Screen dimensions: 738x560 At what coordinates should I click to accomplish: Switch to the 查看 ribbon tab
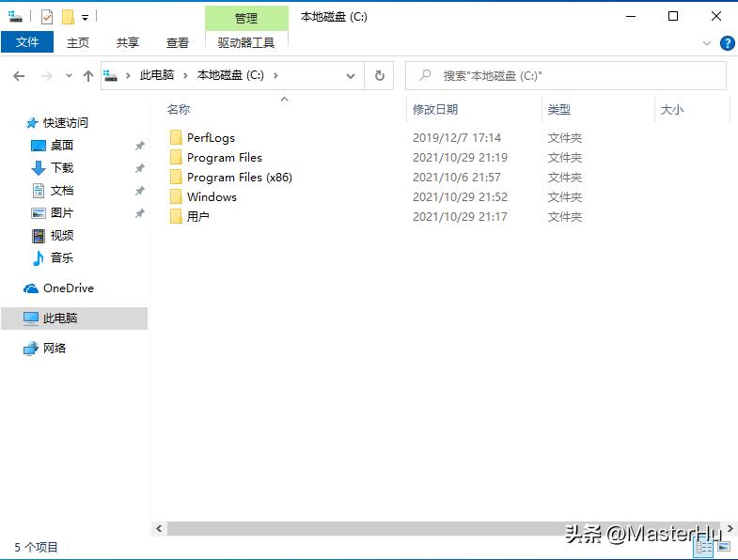[178, 43]
